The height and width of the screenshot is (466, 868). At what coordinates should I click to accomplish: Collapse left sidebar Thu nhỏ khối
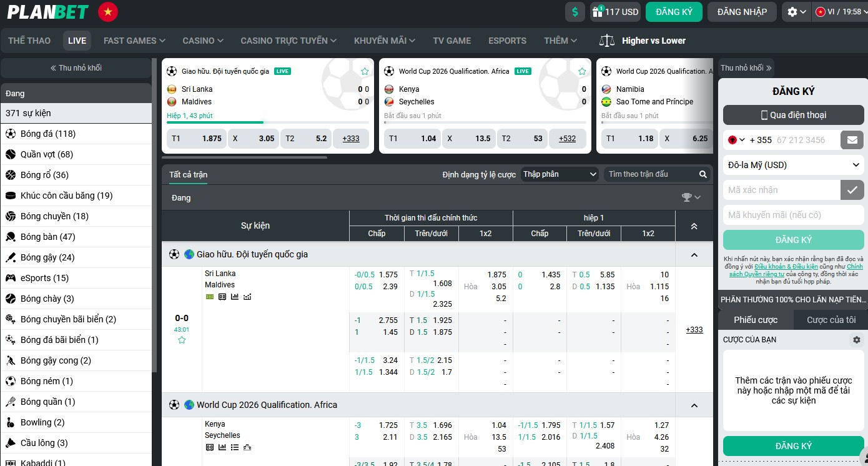tap(76, 68)
